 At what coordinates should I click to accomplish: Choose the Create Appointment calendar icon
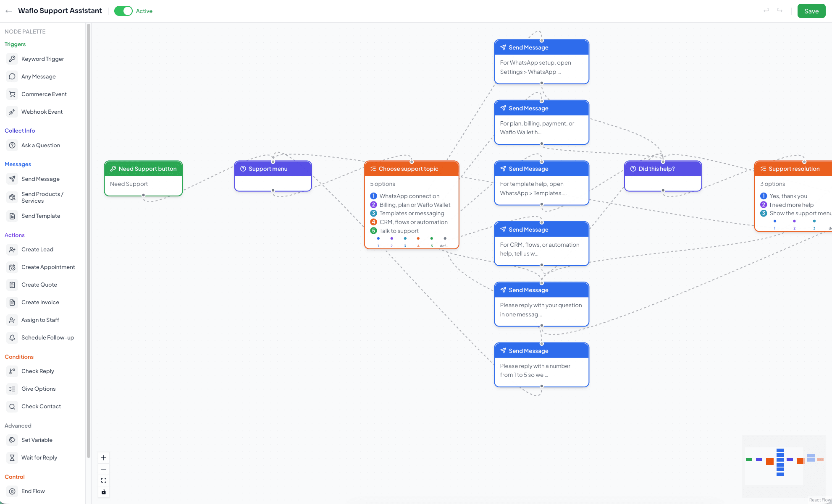click(x=12, y=267)
